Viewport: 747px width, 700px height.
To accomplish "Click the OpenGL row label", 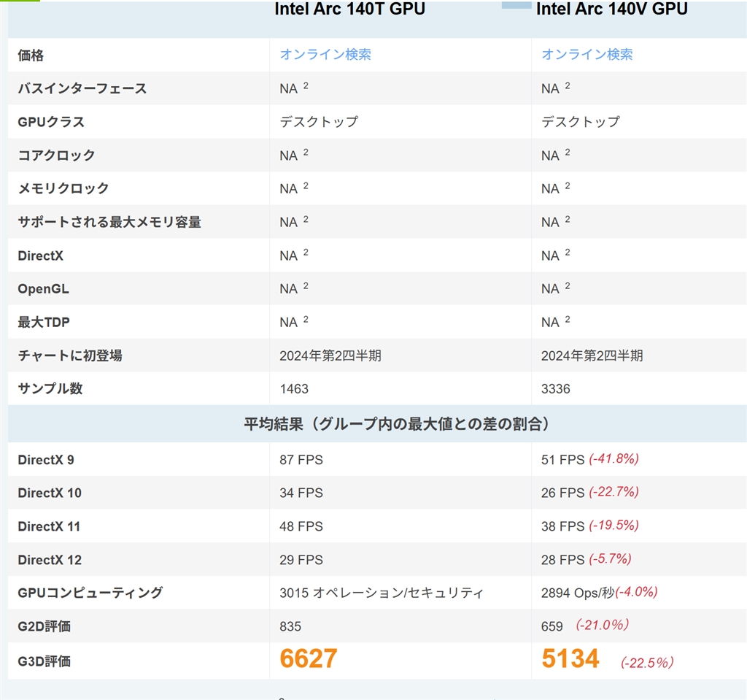I will (x=43, y=289).
